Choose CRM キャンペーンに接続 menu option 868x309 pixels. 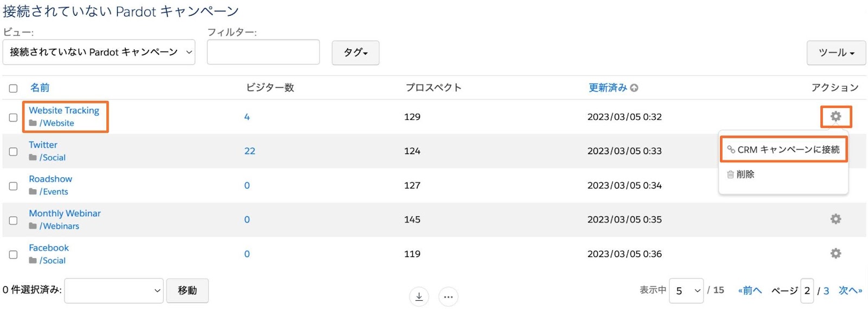click(783, 150)
